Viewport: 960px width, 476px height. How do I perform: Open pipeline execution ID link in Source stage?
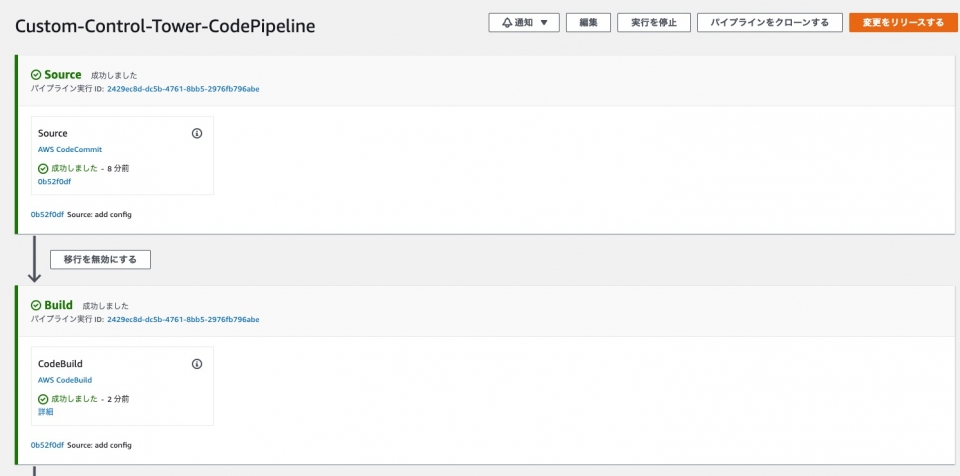point(183,89)
